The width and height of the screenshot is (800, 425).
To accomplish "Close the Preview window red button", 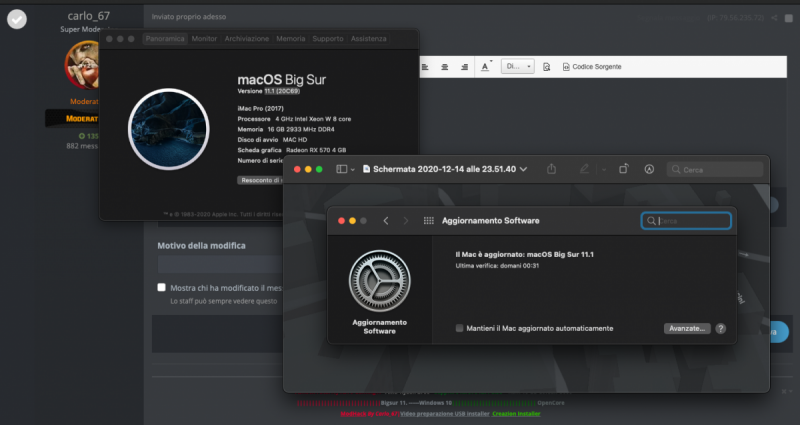I will coord(297,169).
